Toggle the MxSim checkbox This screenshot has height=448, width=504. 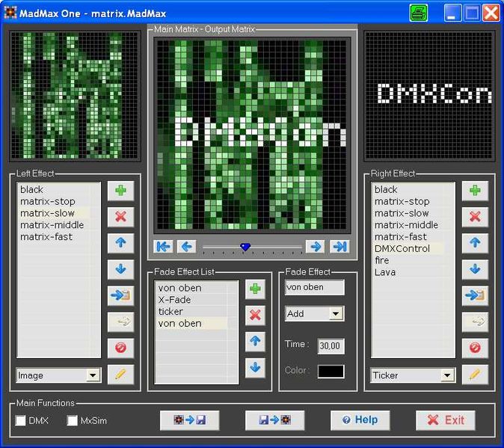73,421
